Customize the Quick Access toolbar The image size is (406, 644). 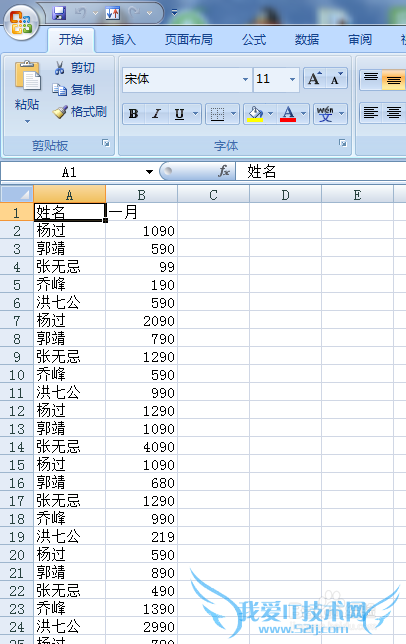pyautogui.click(x=174, y=13)
